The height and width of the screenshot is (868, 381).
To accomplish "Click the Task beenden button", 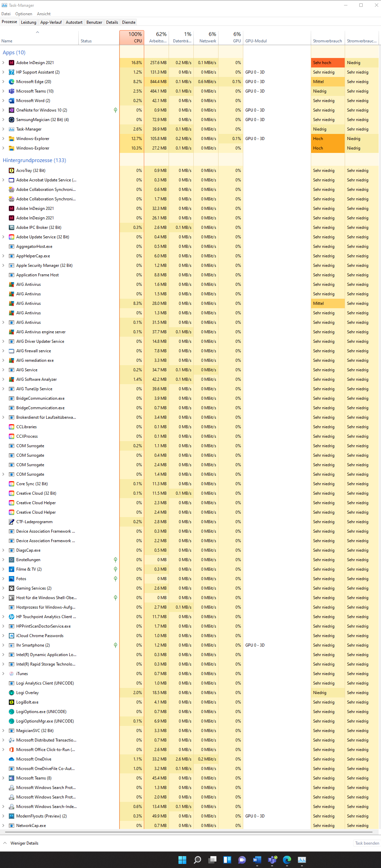I will pos(367,843).
